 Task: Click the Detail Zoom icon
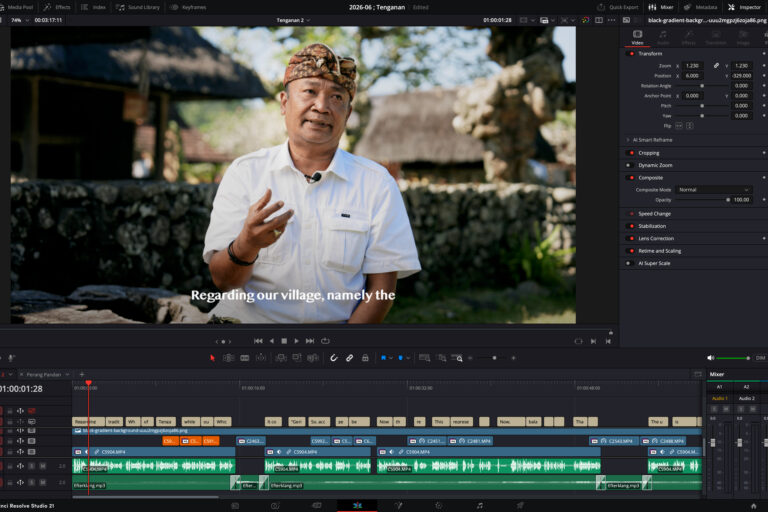(x=441, y=358)
